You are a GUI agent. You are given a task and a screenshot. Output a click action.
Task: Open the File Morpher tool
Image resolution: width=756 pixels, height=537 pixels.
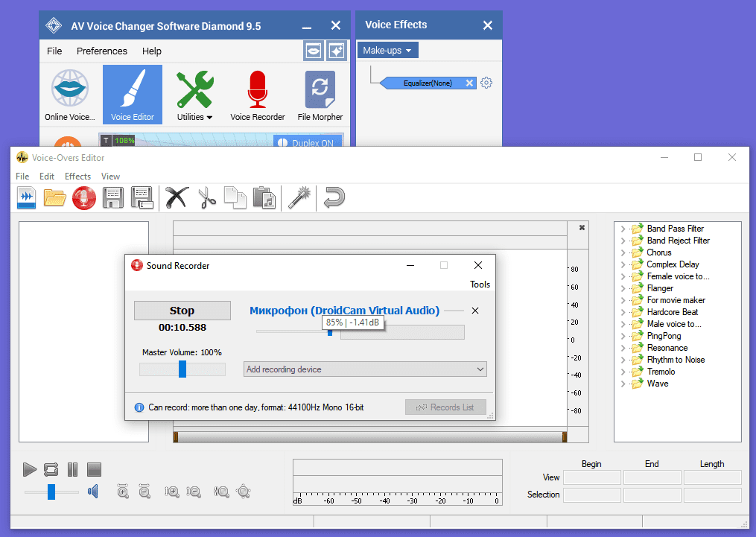point(320,95)
